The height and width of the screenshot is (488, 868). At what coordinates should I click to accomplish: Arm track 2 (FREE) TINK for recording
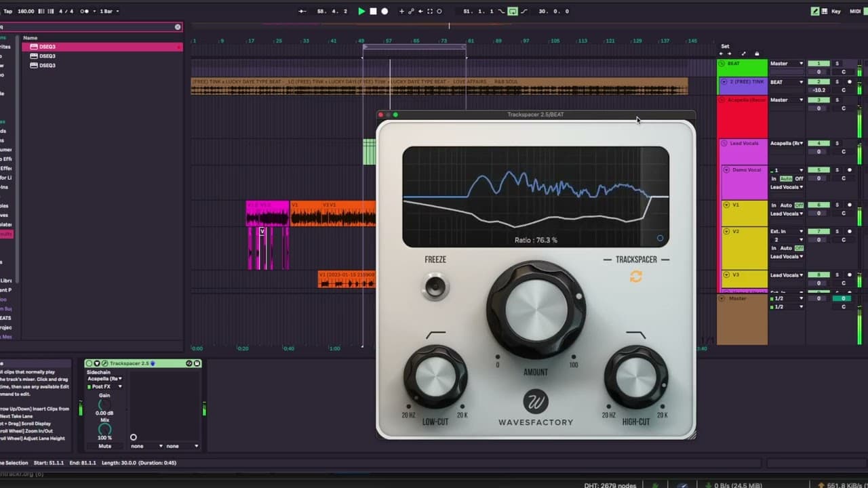(x=849, y=82)
